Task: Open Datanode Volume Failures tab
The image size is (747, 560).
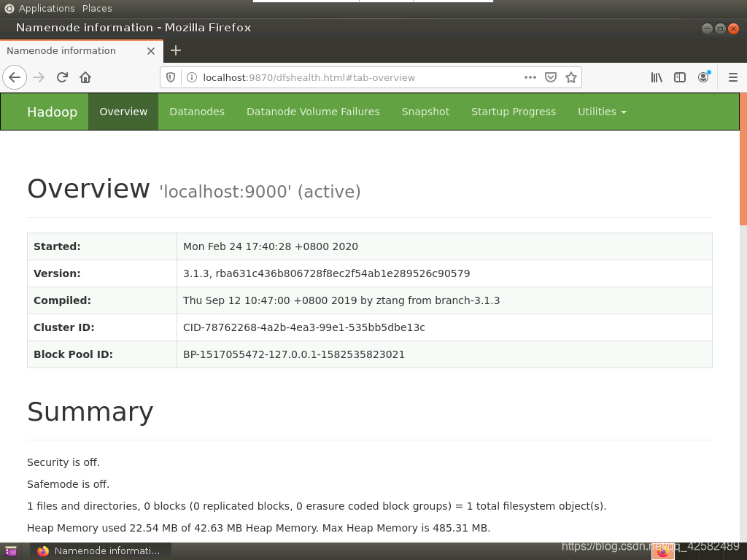Action: (x=313, y=112)
